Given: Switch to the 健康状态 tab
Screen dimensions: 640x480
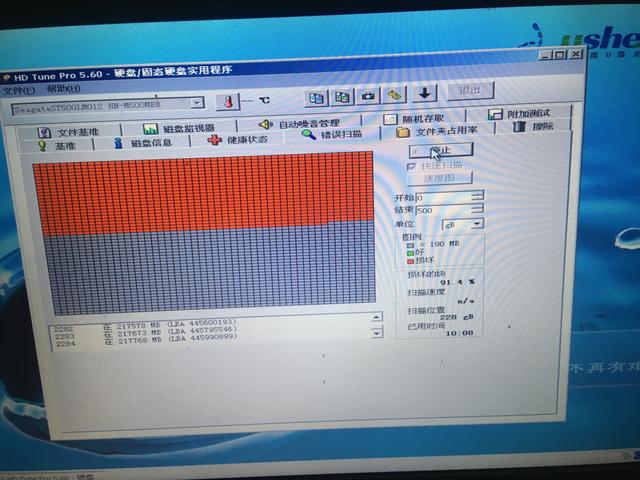Looking at the screenshot, I should (238, 140).
